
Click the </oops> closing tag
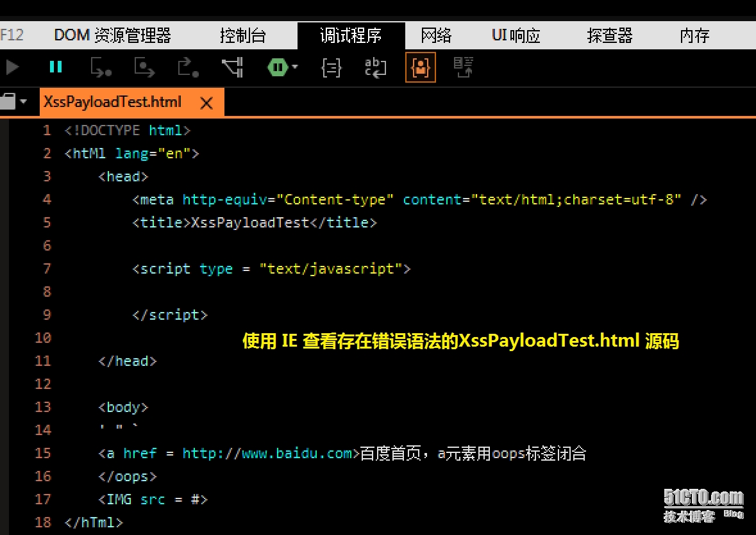click(x=128, y=476)
